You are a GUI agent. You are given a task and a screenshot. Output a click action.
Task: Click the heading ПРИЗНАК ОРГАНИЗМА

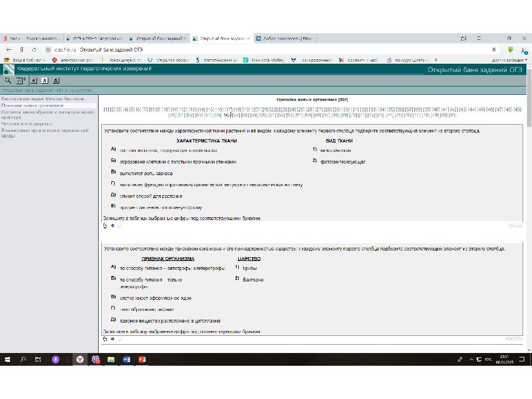click(x=168, y=259)
